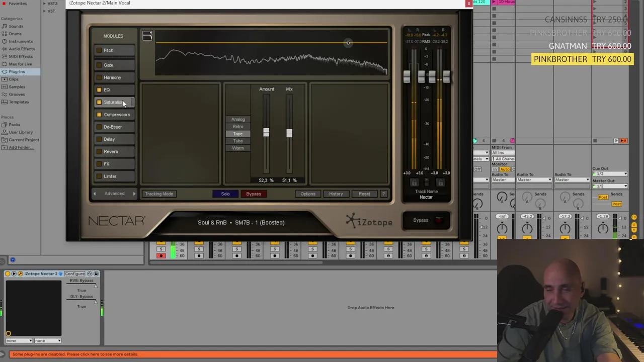Screen dimensions: 644x362
Task: Open the FX module
Action: click(x=114, y=164)
